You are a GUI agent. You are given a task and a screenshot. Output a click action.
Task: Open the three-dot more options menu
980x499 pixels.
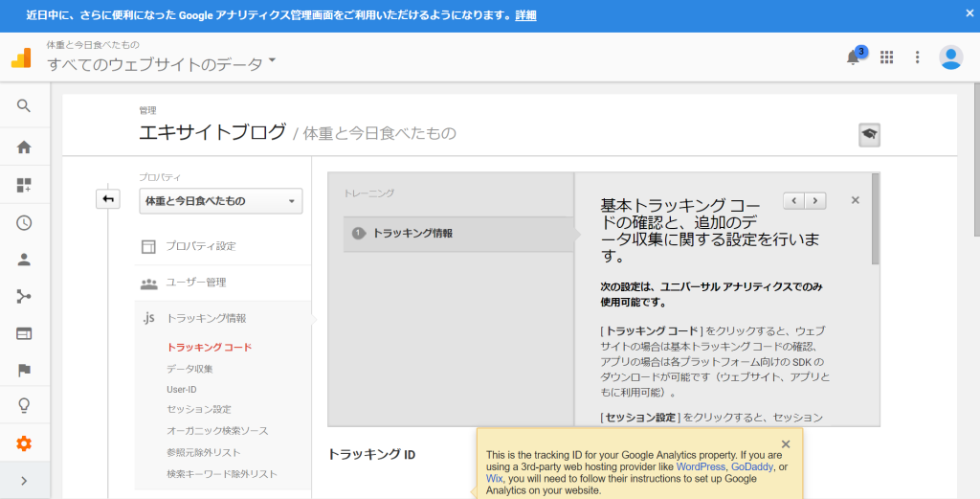[x=917, y=57]
